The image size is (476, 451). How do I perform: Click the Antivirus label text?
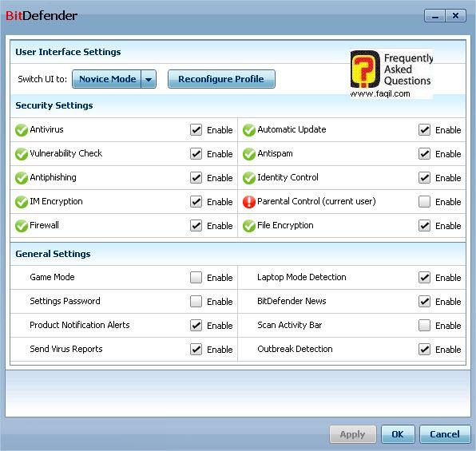click(x=46, y=129)
